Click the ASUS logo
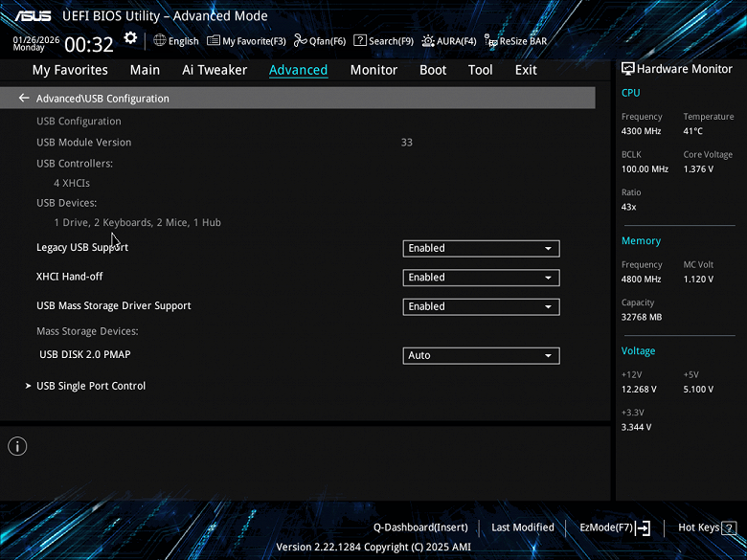 (x=33, y=15)
